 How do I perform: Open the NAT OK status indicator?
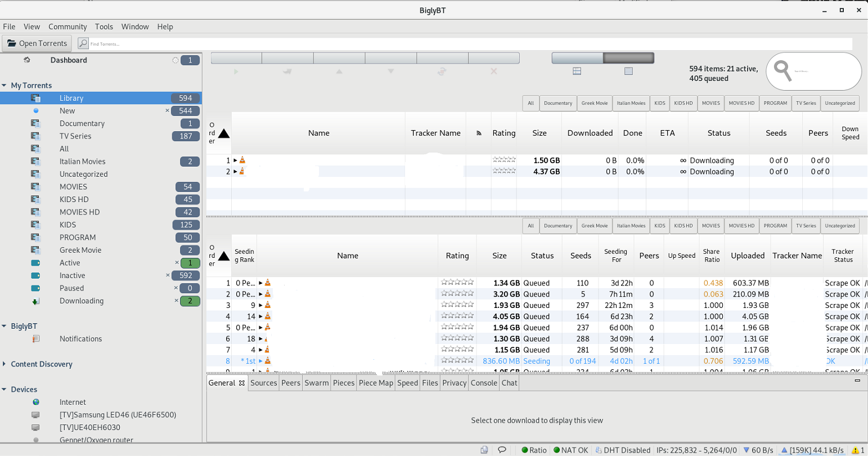570,450
